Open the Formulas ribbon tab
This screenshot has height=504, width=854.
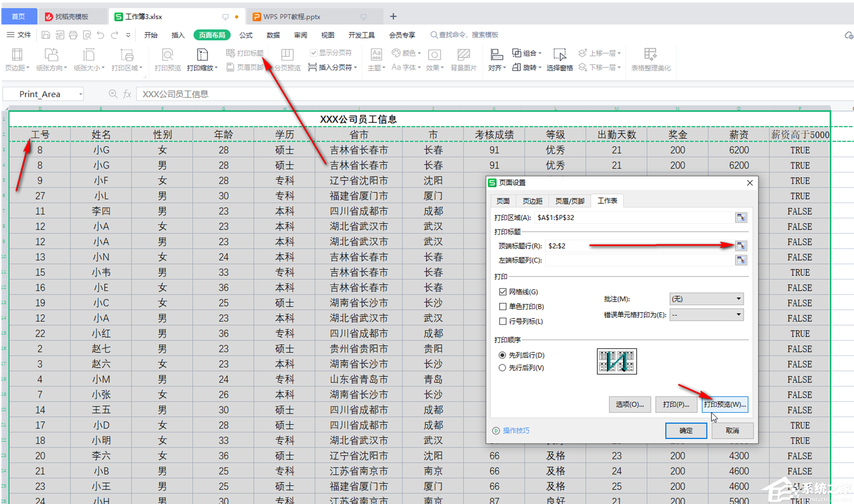(x=246, y=35)
